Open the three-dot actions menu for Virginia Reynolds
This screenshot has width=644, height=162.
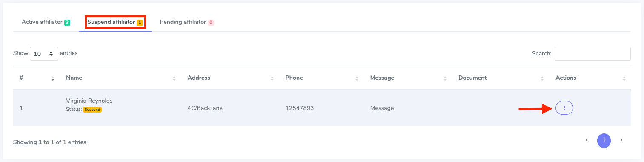tap(564, 108)
